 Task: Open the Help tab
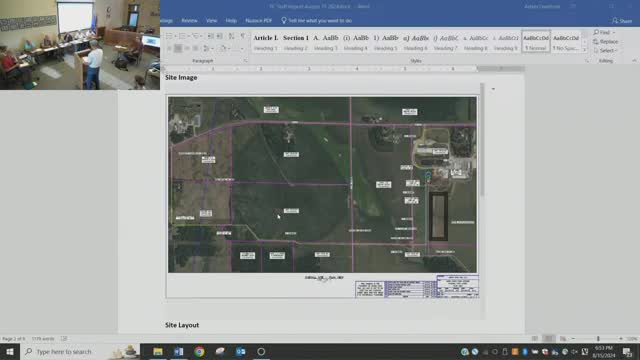coord(231,20)
